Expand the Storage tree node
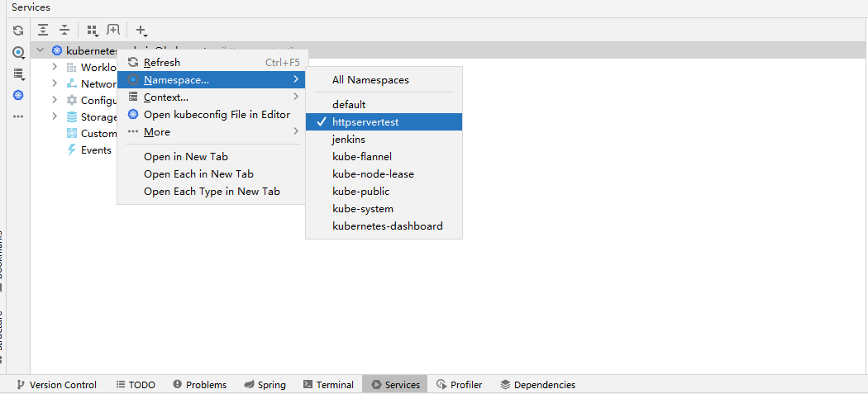 pyautogui.click(x=55, y=116)
